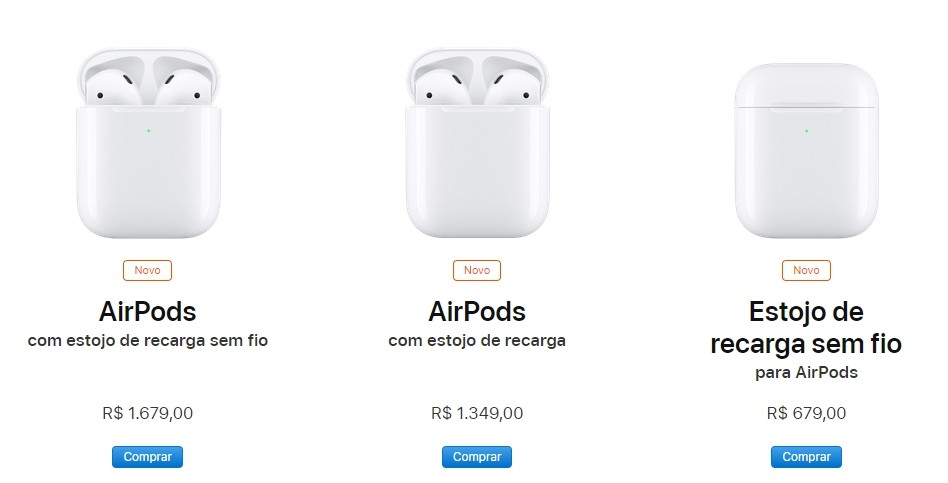Open the AirPods title above 'com estojo de recarga sem fio'

(148, 310)
